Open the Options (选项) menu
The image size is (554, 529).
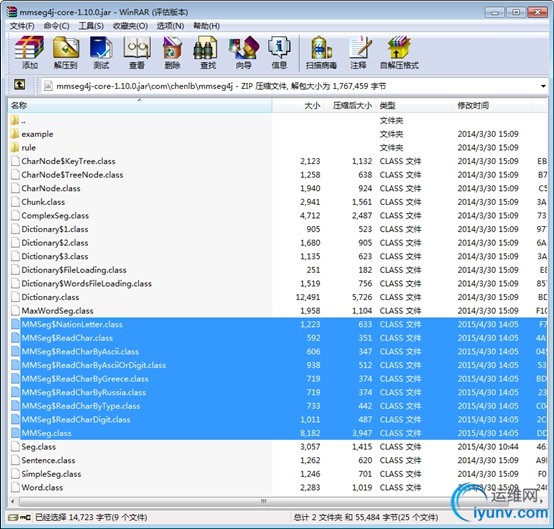point(170,26)
